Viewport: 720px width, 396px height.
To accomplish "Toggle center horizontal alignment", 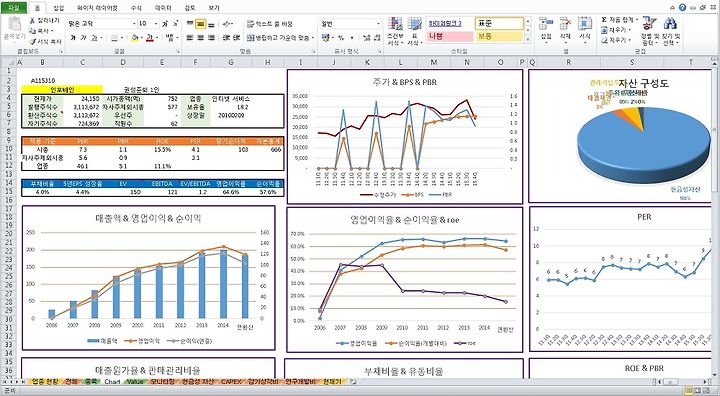I will click(201, 38).
